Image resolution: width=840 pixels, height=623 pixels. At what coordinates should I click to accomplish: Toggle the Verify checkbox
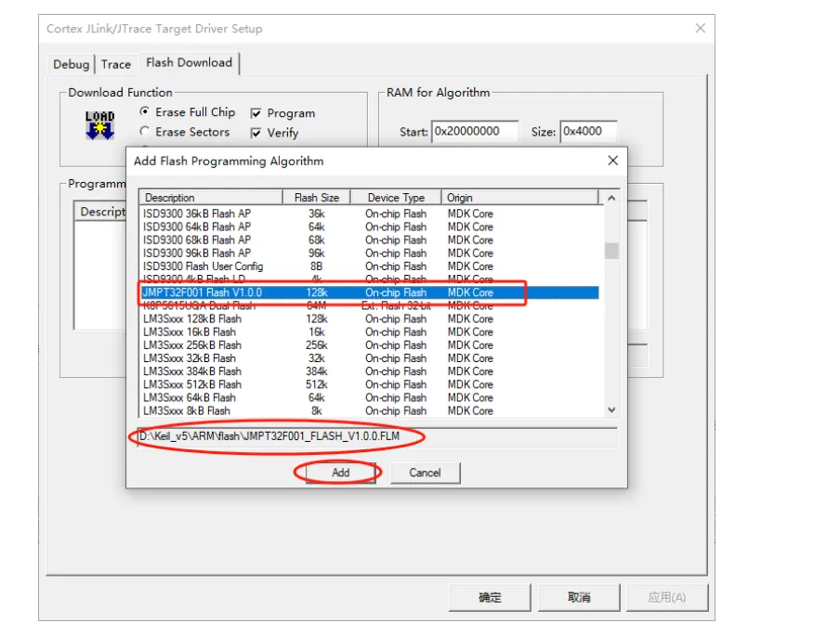point(256,133)
